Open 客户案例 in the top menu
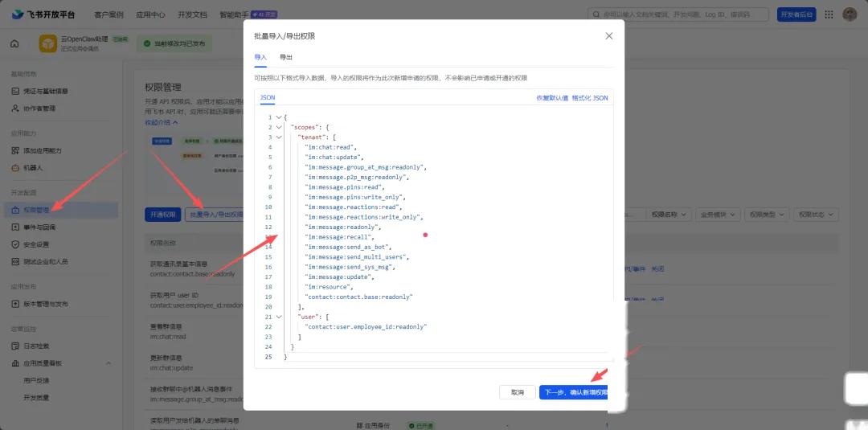Viewport: 868px width, 430px height. pos(109,14)
